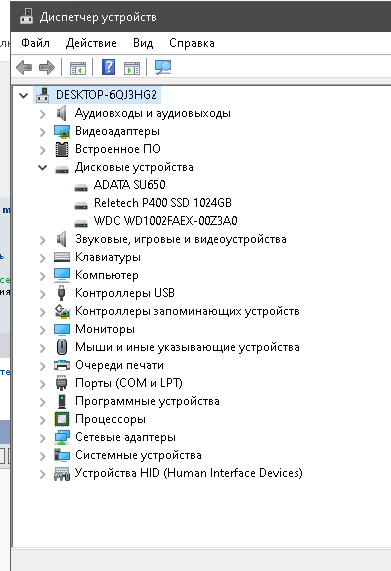
Task: Select the Сетевые адаптеры label text
Action: (x=125, y=437)
